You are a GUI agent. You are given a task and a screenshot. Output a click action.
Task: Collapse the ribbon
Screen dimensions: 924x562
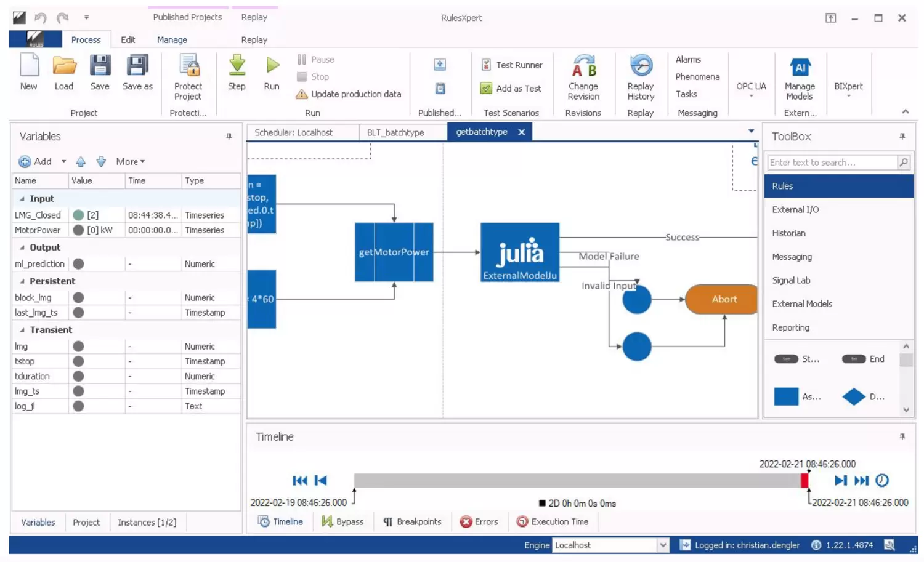coord(905,111)
